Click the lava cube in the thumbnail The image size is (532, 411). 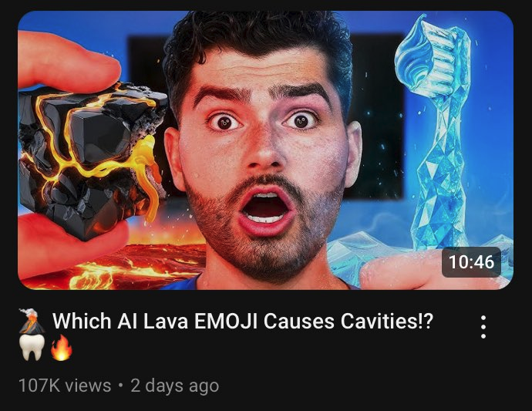92,158
